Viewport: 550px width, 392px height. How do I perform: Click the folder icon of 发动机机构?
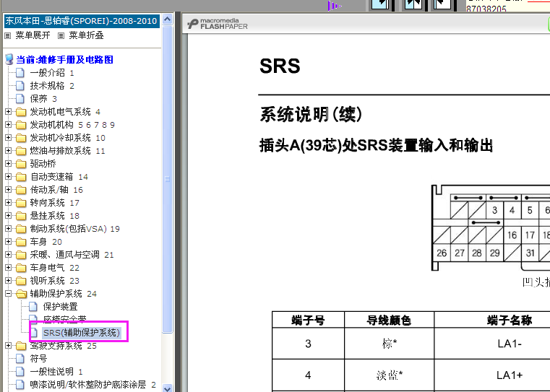pyautogui.click(x=21, y=125)
